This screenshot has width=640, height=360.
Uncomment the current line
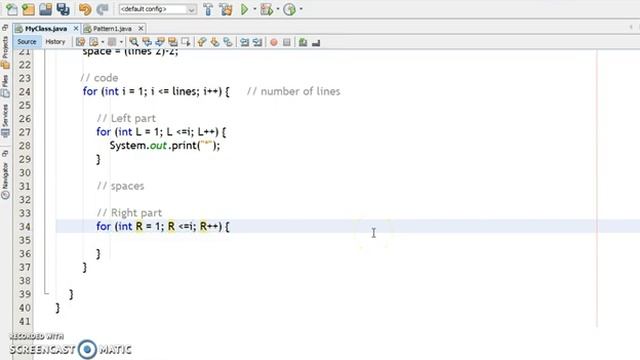[316, 42]
